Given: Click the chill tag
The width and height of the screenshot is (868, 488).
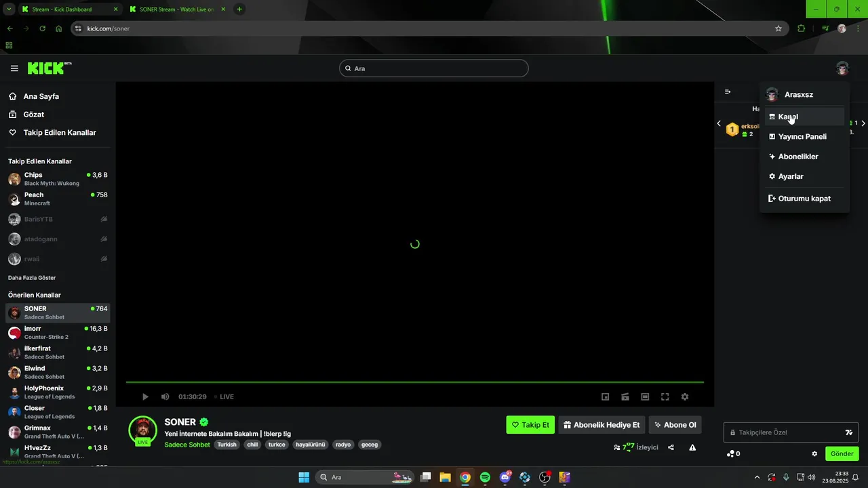Looking at the screenshot, I should [x=252, y=445].
